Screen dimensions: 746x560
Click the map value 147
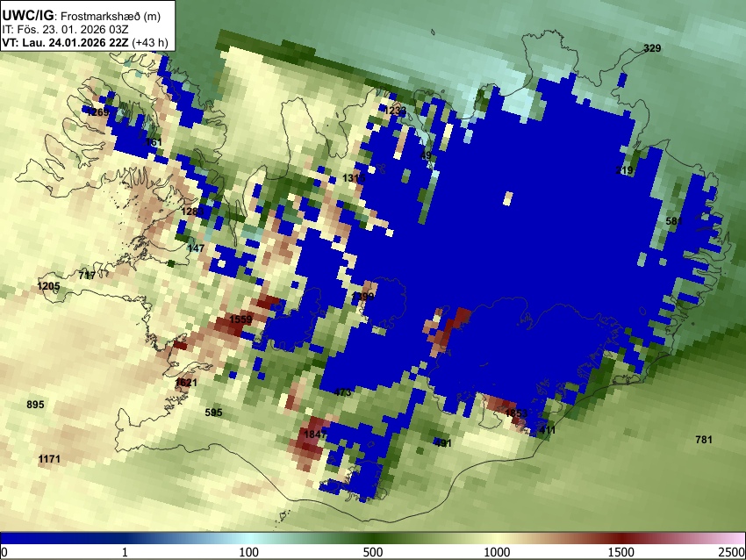point(196,248)
